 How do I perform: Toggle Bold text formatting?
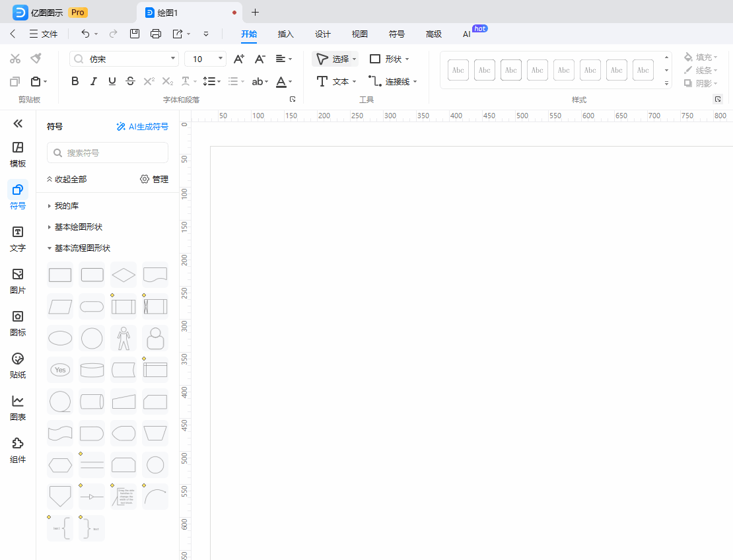coord(75,81)
